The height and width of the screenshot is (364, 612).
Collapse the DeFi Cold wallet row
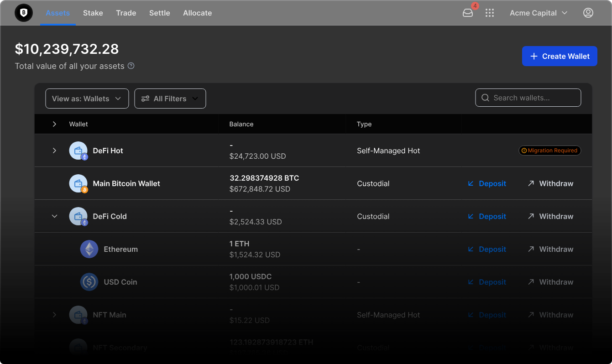(x=54, y=216)
